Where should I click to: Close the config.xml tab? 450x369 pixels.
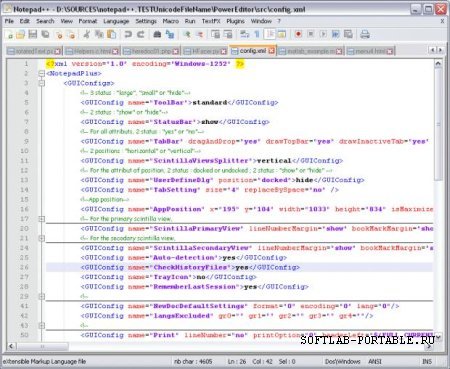(x=272, y=51)
